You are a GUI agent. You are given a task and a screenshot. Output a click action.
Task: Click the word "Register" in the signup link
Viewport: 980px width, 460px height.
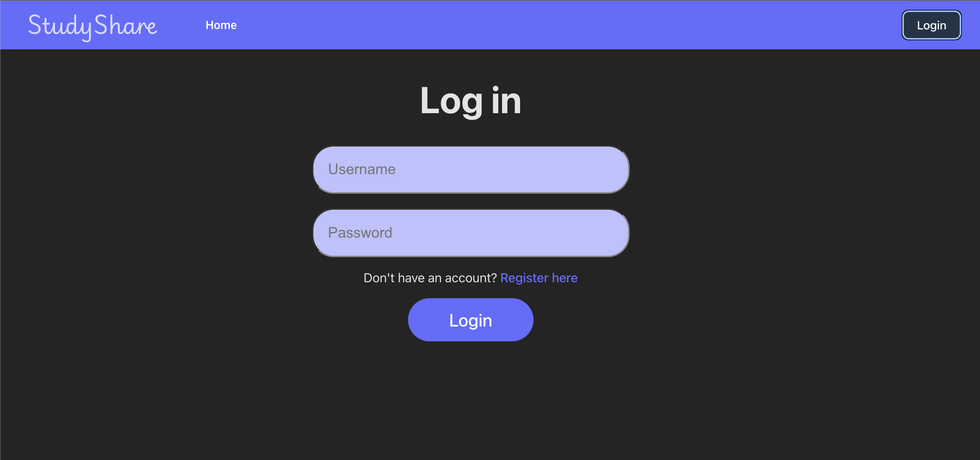coord(524,278)
